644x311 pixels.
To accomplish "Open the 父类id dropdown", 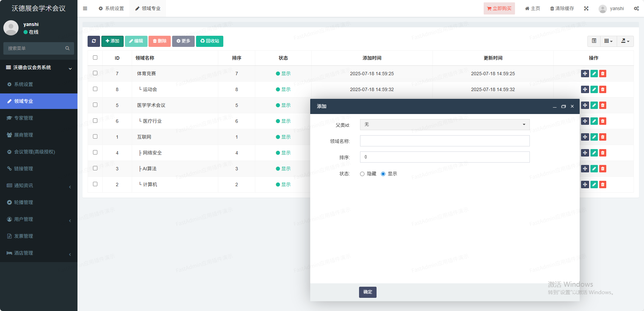I will pyautogui.click(x=445, y=124).
